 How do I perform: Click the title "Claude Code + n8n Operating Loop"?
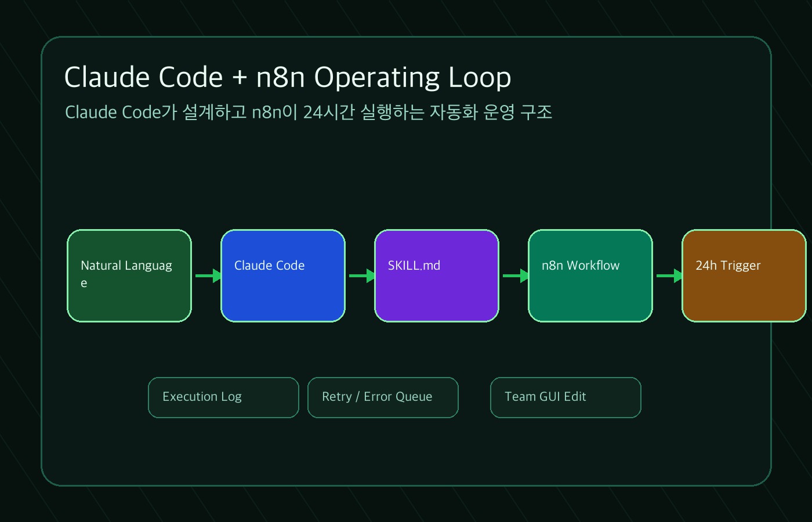tap(288, 77)
